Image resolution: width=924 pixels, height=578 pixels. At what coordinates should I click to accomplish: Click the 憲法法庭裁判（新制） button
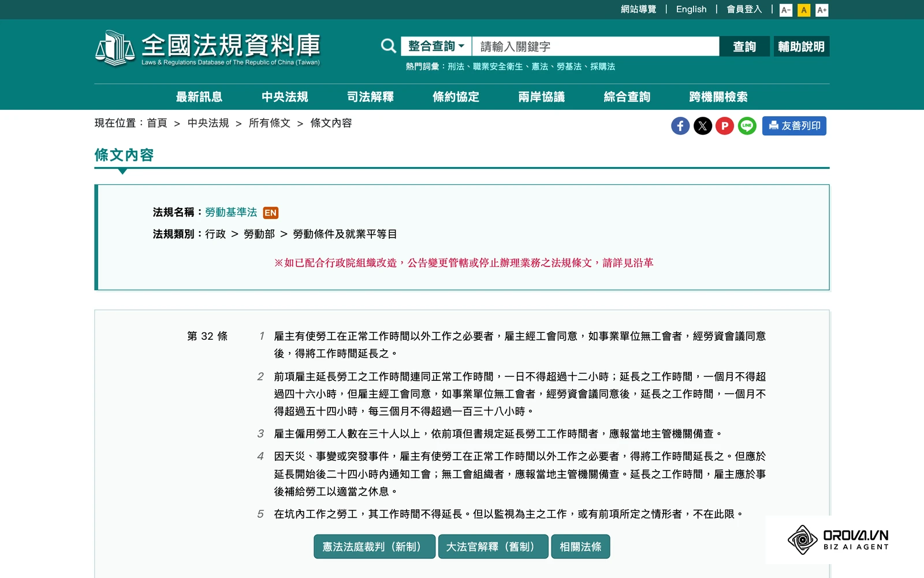pyautogui.click(x=374, y=546)
